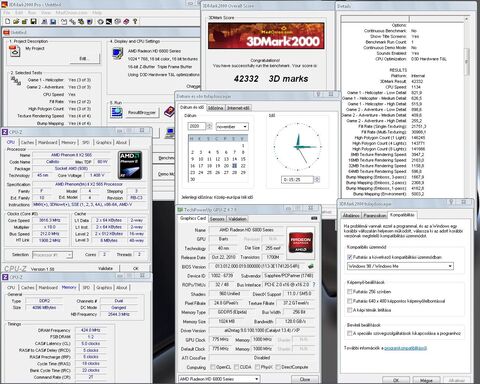Click the GPU-Z screenshot camera icon
This screenshot has height=384, width=480.
coord(314,218)
